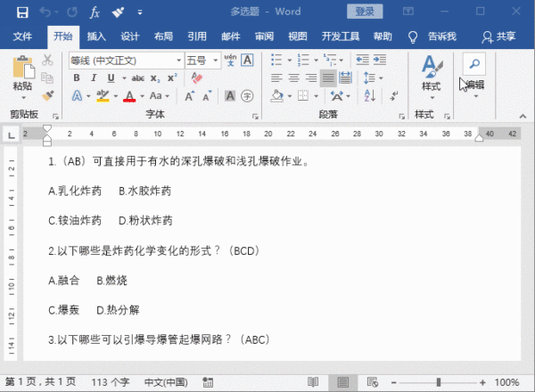Open line spacing options
535x392 pixels.
pyautogui.click(x=373, y=78)
